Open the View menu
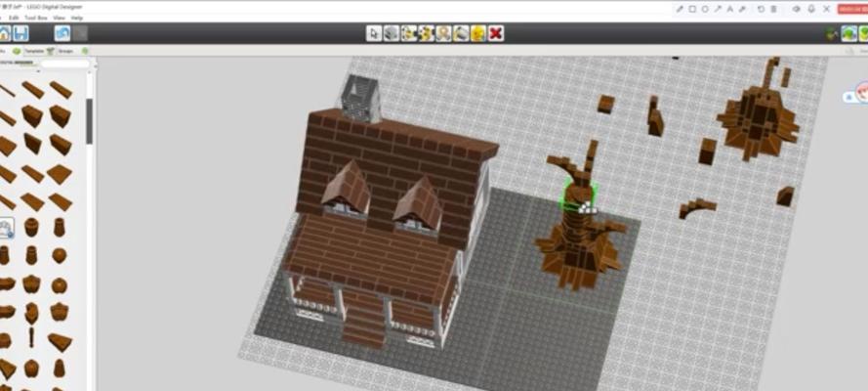 (x=59, y=18)
